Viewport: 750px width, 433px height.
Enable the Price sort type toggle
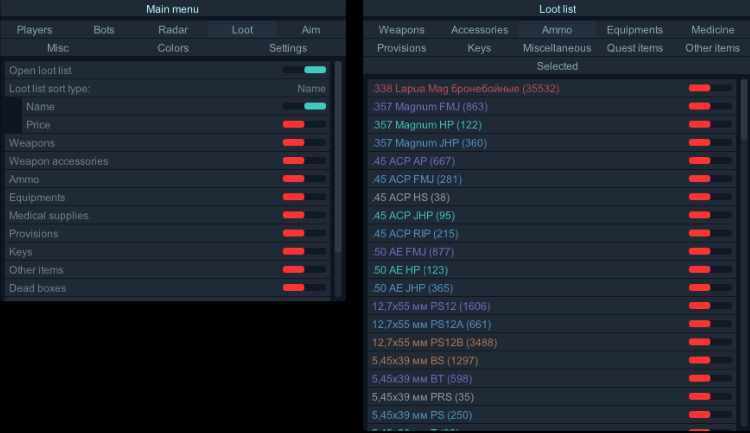coord(304,125)
